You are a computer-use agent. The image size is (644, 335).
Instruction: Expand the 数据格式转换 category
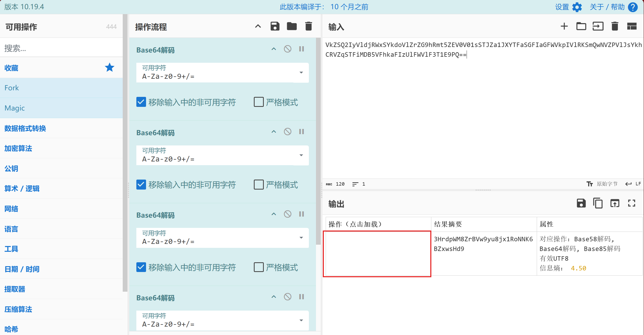coord(25,128)
